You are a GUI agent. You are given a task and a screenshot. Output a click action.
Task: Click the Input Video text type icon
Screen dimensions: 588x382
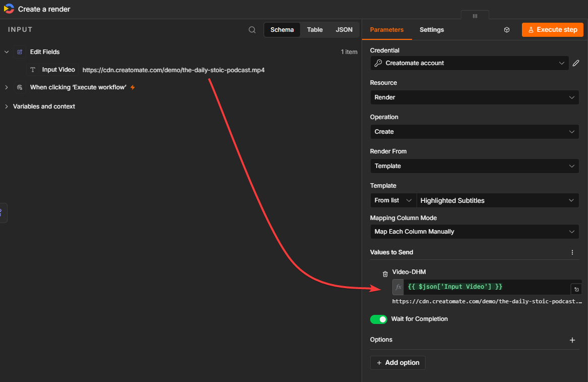[33, 70]
